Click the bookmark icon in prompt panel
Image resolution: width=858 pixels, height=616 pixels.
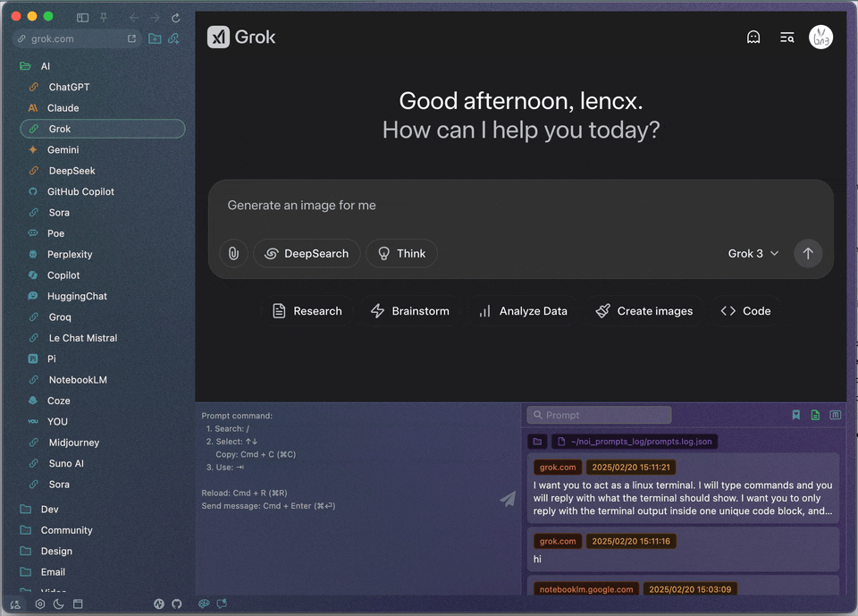796,415
